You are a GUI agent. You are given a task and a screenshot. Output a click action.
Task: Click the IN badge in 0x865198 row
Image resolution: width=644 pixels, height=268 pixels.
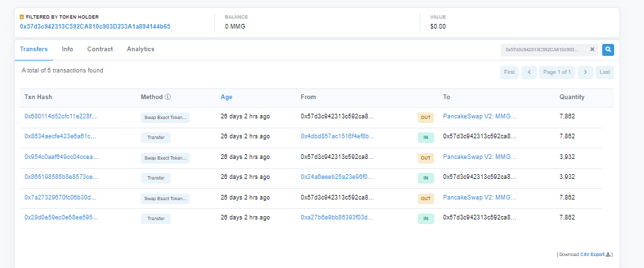point(426,178)
